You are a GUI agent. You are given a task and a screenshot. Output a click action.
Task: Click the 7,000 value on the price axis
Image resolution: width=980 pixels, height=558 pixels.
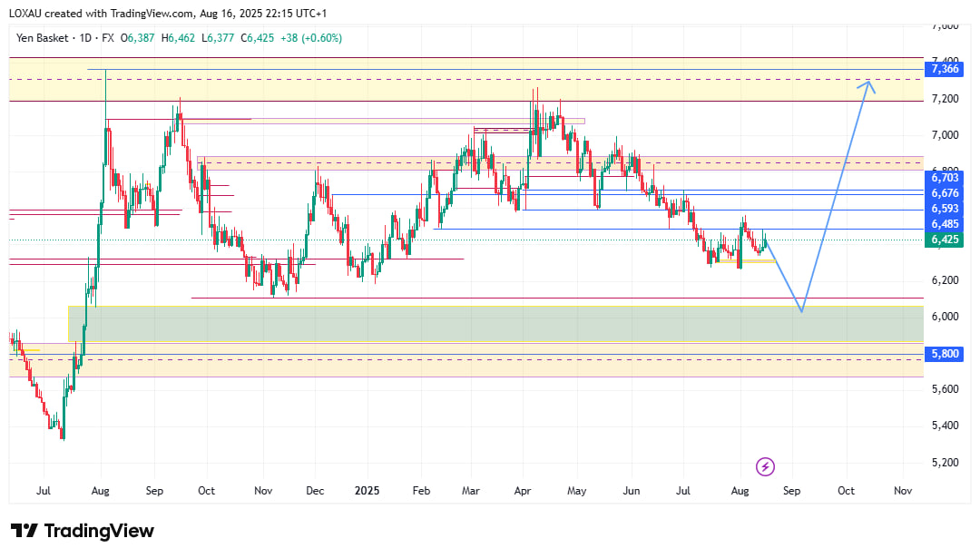click(945, 135)
